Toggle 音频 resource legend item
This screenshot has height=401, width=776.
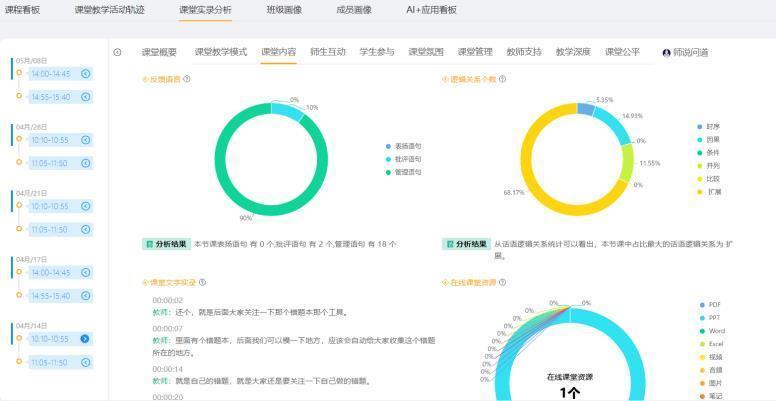point(711,370)
